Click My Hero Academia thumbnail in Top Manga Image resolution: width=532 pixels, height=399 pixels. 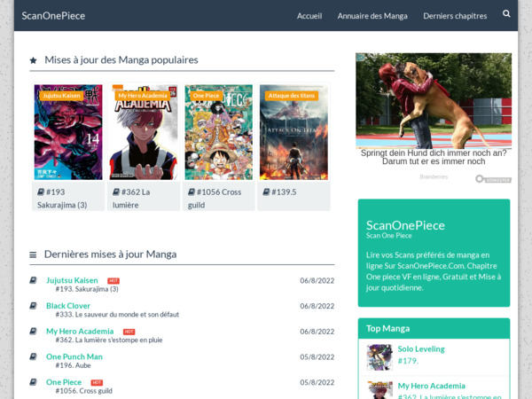click(379, 390)
